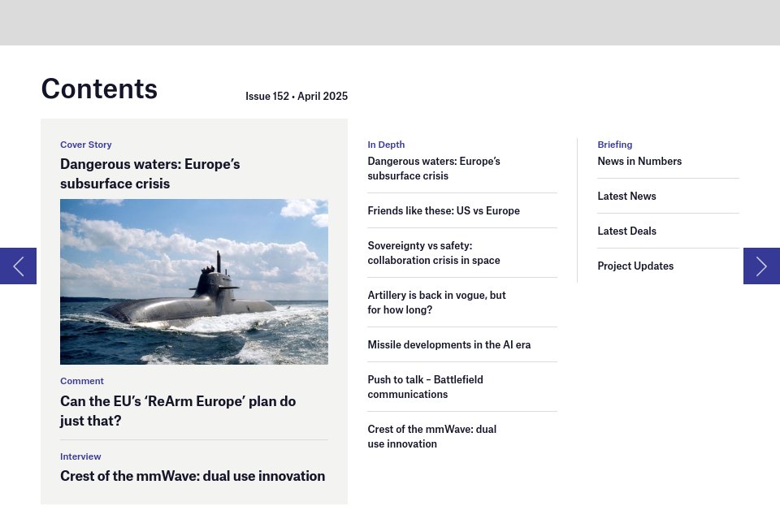Click the 'Interview' section label

coord(80,456)
